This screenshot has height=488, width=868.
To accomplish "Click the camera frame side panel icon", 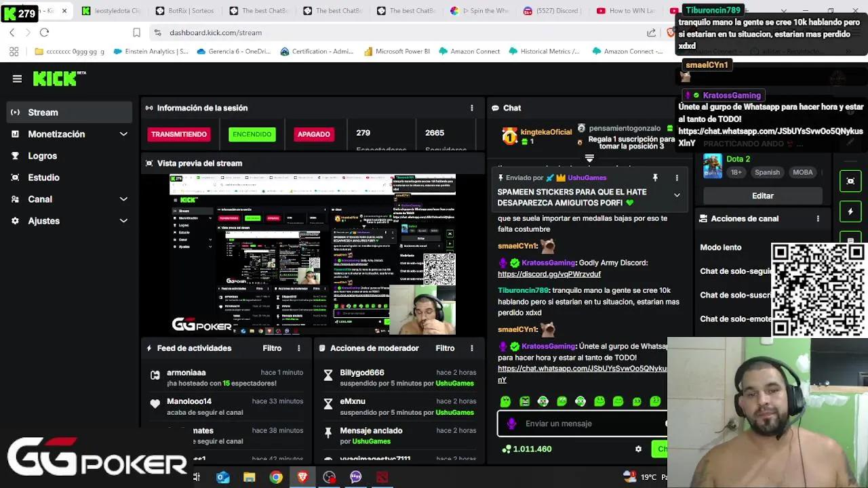I will 850,181.
